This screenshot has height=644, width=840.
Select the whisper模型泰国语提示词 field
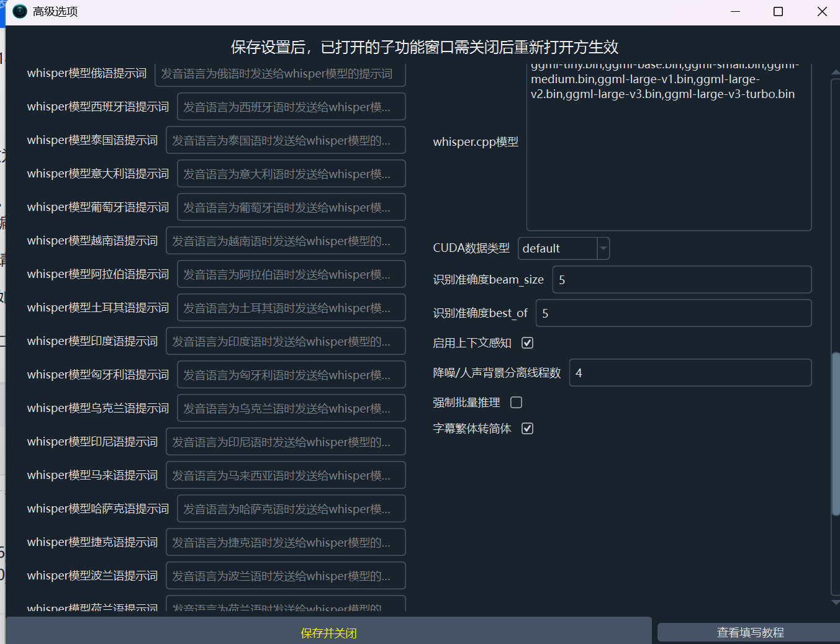tap(286, 140)
